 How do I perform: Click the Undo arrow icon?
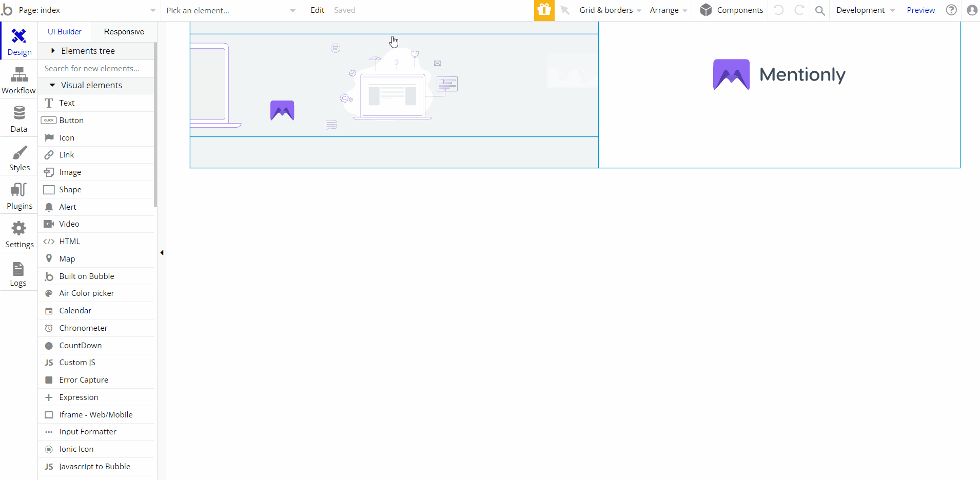778,10
